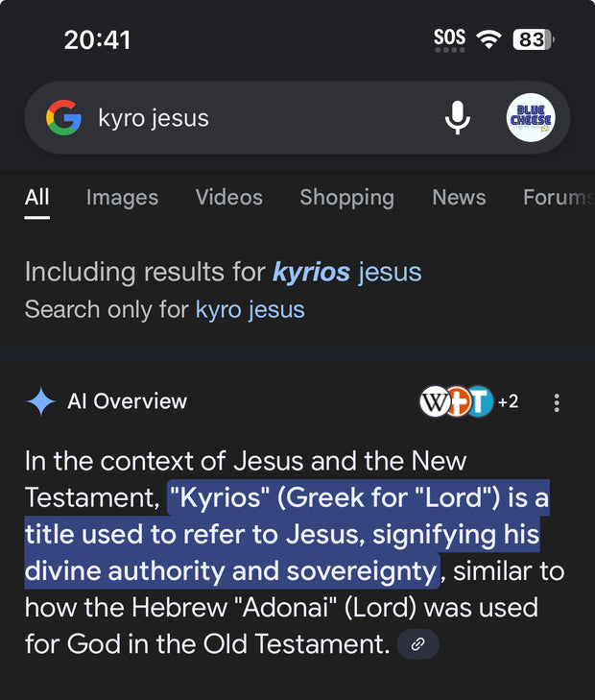
Task: Open the Wikipedia source icon
Action: tap(434, 401)
